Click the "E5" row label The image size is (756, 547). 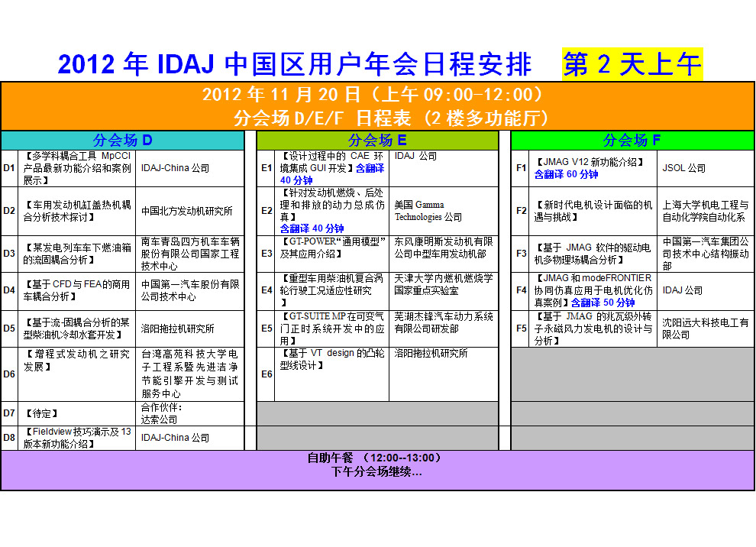click(x=267, y=329)
